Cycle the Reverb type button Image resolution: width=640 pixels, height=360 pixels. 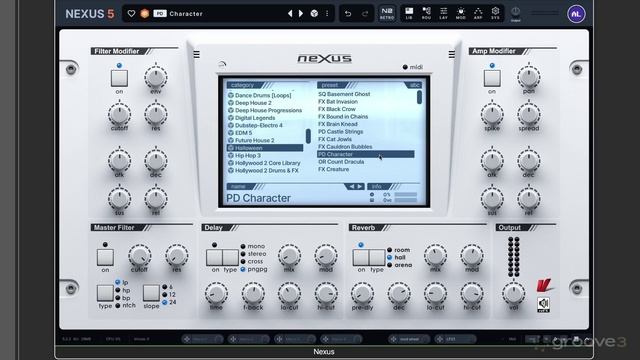tap(377, 258)
